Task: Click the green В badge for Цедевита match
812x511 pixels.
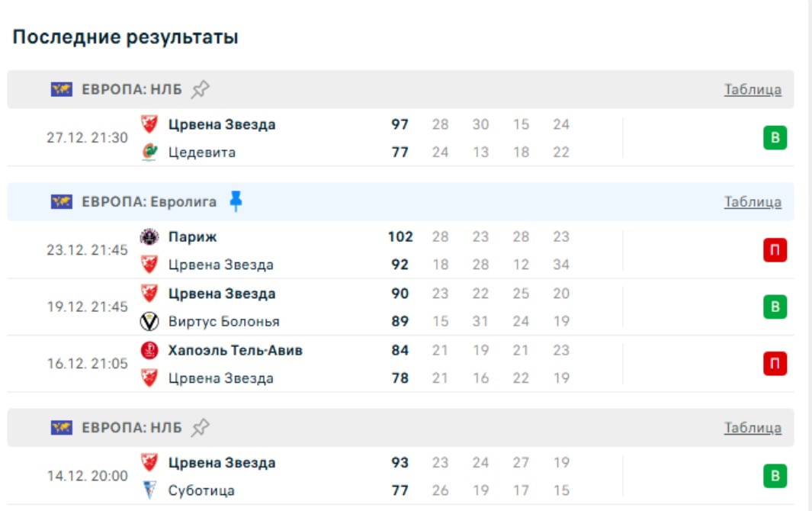Action: pos(775,138)
